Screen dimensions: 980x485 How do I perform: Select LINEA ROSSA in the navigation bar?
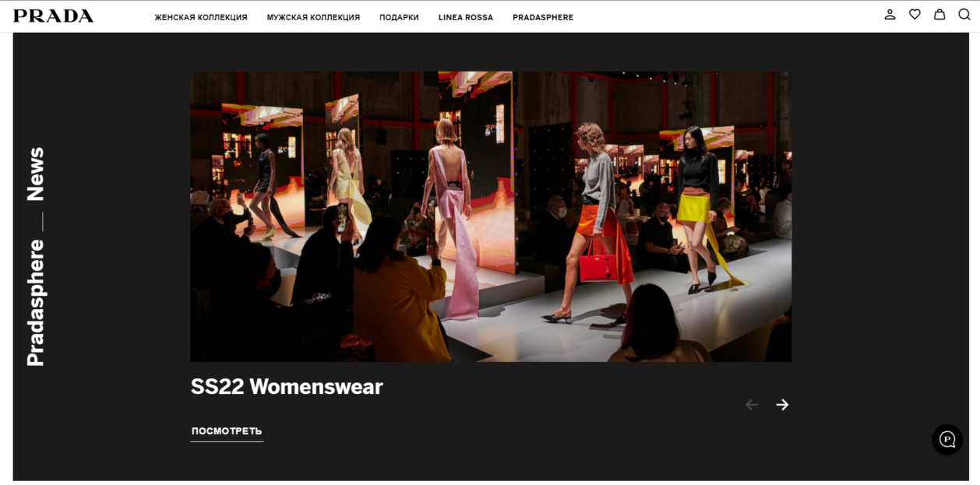(465, 17)
